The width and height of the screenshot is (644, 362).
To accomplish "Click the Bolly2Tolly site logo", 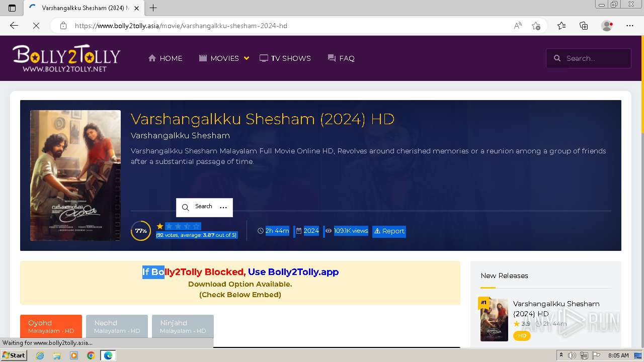I will (x=66, y=58).
